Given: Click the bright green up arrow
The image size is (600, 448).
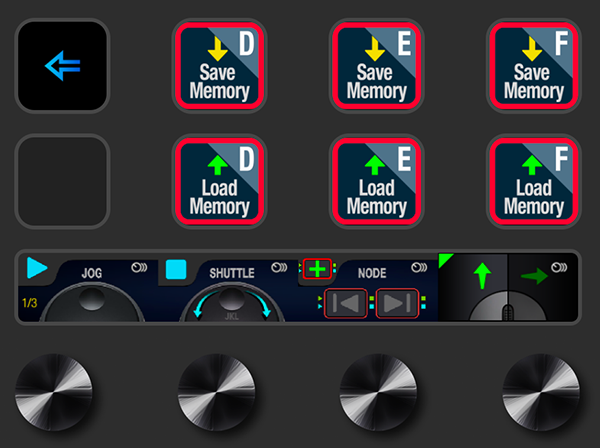Looking at the screenshot, I should click(x=482, y=275).
